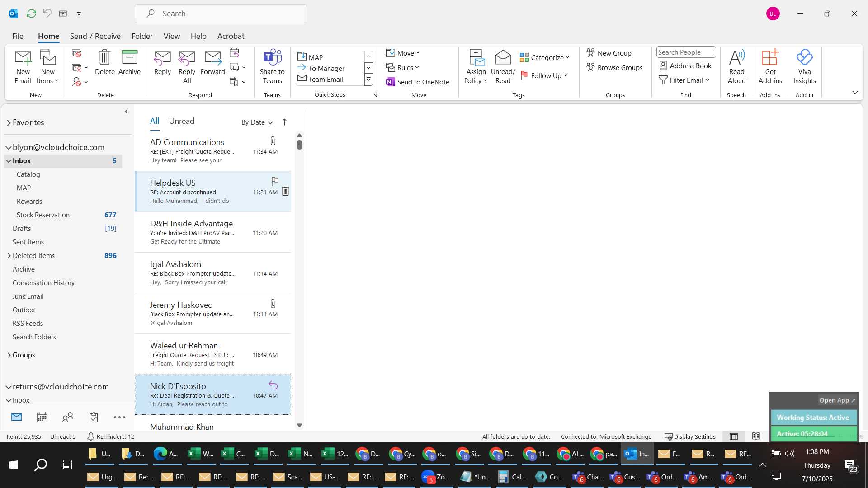Viewport: 868px width, 488px height.
Task: Click Reply All in the ribbon
Action: click(187, 67)
